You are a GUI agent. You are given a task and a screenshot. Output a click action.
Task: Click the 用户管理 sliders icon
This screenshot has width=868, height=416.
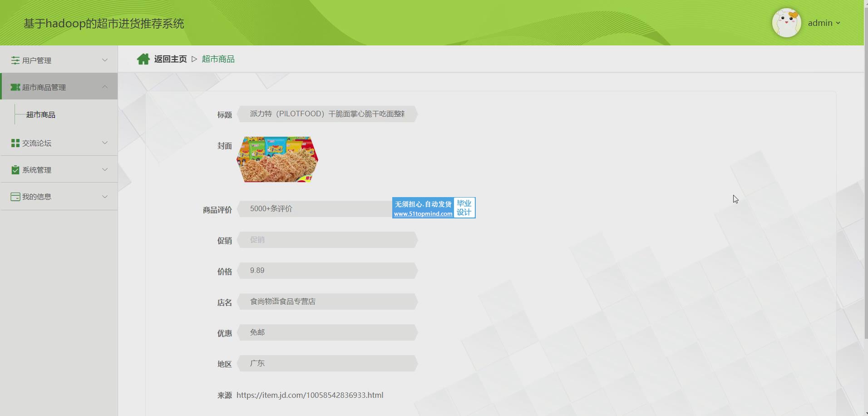[15, 60]
